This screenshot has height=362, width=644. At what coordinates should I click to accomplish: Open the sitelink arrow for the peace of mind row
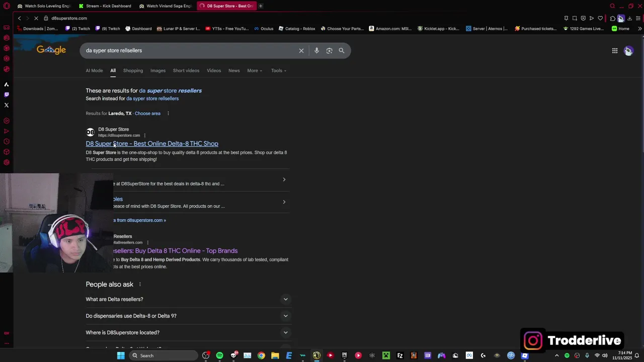pyautogui.click(x=284, y=202)
